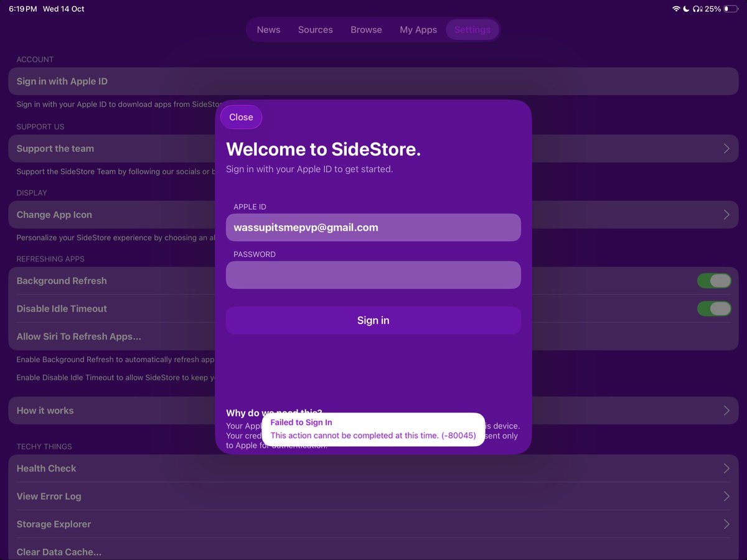
Task: Click the Health Check label
Action: pos(46,469)
